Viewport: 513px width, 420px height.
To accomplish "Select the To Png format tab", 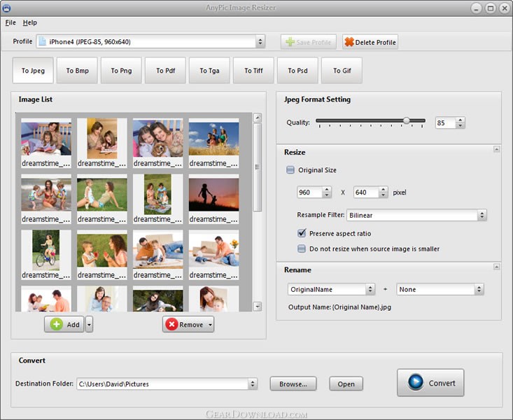I will [x=121, y=71].
